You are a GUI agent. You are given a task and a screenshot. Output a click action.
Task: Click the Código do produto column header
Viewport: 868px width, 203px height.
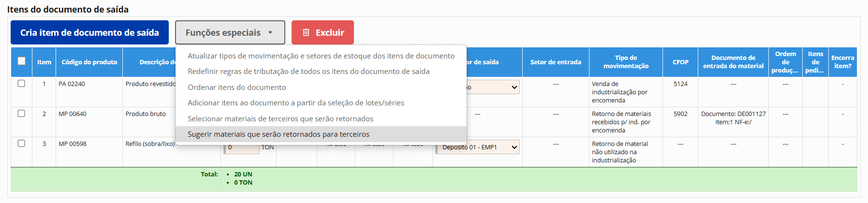[x=89, y=62]
